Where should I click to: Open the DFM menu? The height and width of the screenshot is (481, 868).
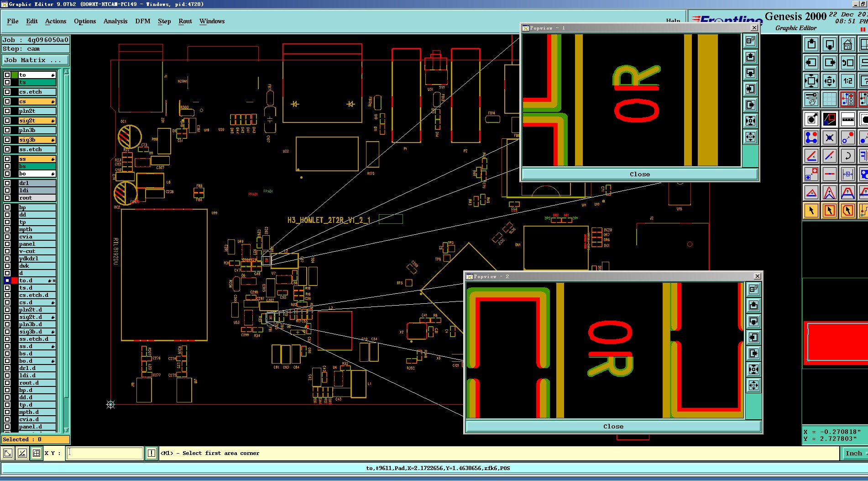click(x=143, y=21)
